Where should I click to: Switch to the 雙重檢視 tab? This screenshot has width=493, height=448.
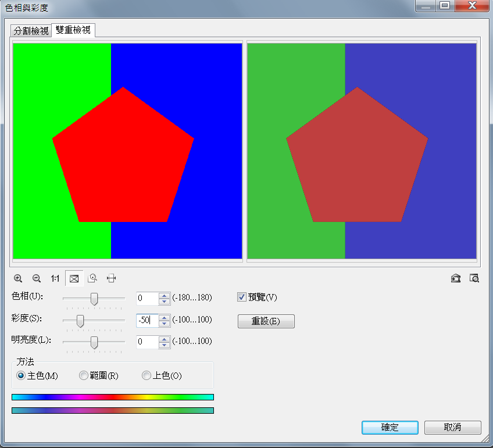click(x=73, y=30)
